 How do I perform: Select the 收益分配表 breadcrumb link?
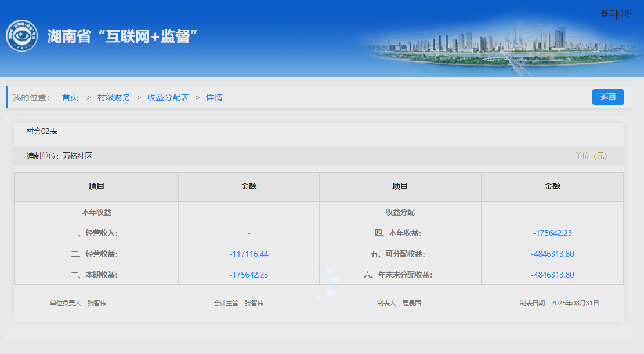coord(168,97)
